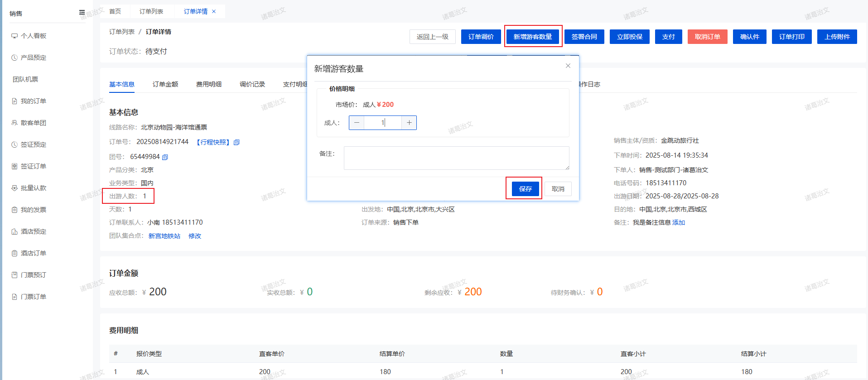Click the 成人 quantity input field

383,123
